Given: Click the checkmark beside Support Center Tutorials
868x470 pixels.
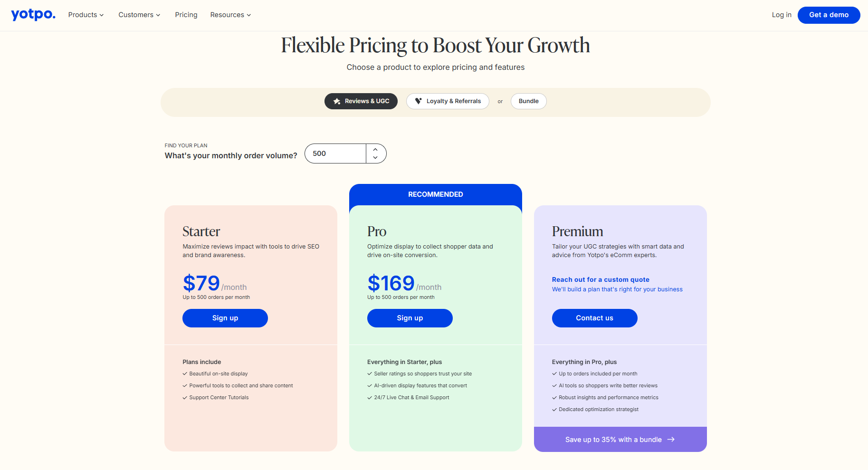Looking at the screenshot, I should pyautogui.click(x=184, y=397).
